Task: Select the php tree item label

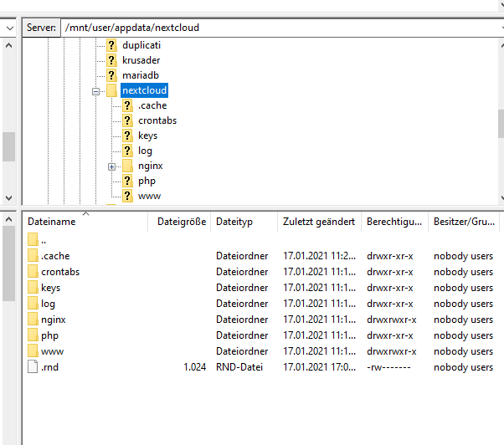Action: (x=147, y=181)
